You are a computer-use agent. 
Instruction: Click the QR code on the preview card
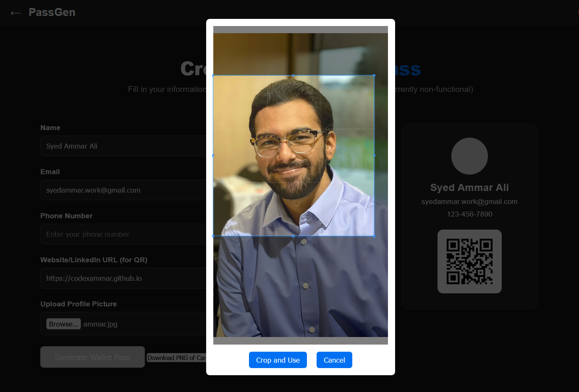point(469,261)
